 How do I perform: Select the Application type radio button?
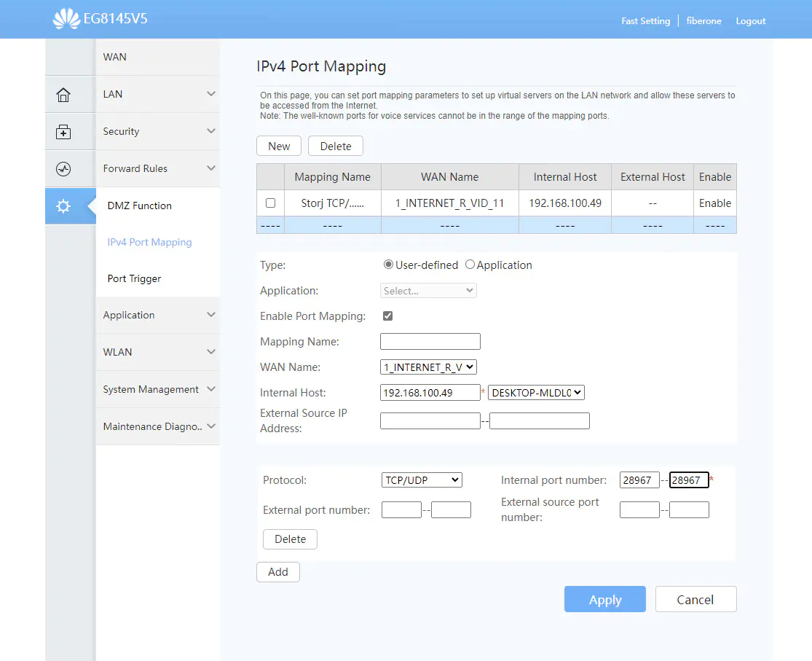click(x=470, y=265)
